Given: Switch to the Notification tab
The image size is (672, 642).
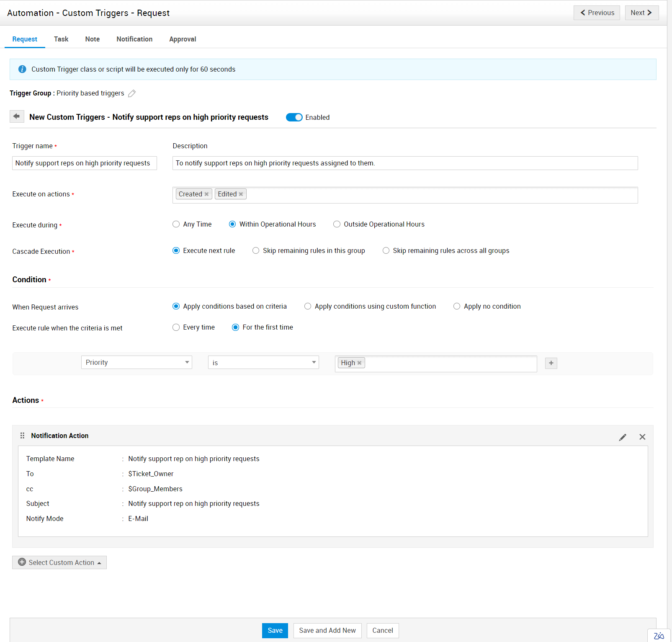Looking at the screenshot, I should coord(134,39).
